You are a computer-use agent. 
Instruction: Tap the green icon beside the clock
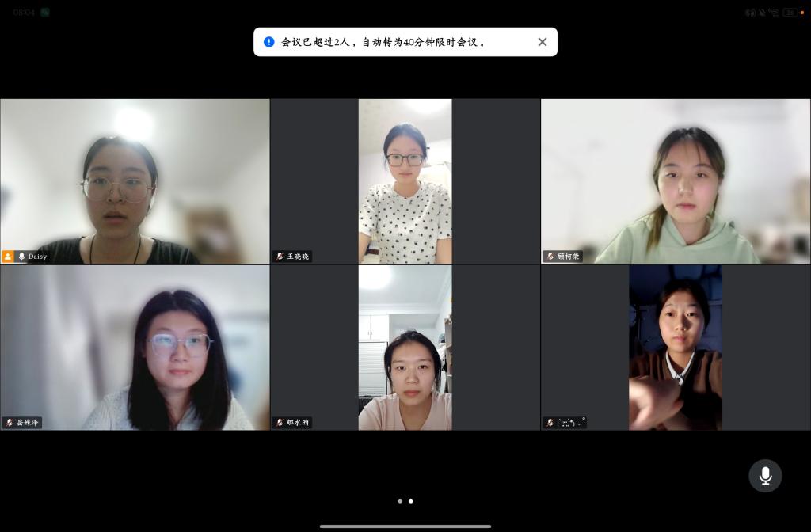click(45, 13)
